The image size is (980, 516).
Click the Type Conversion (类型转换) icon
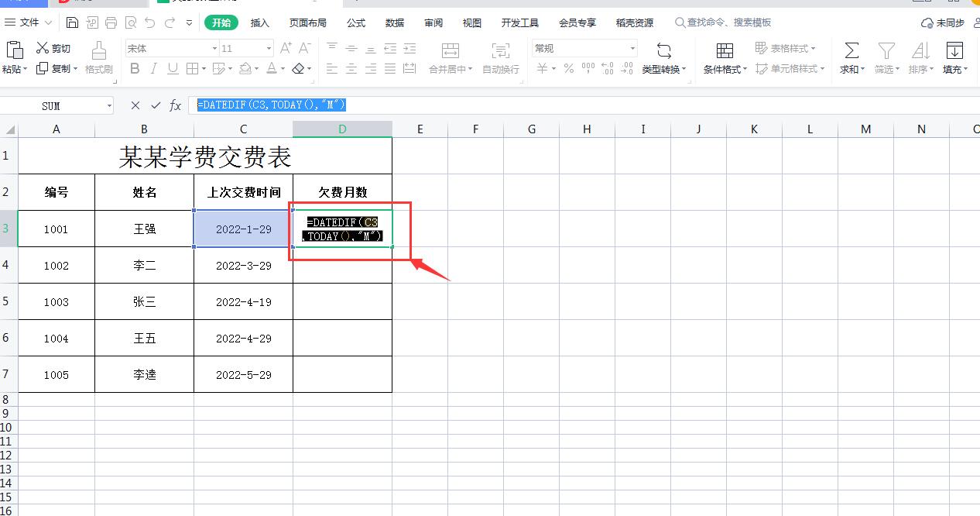(x=663, y=50)
